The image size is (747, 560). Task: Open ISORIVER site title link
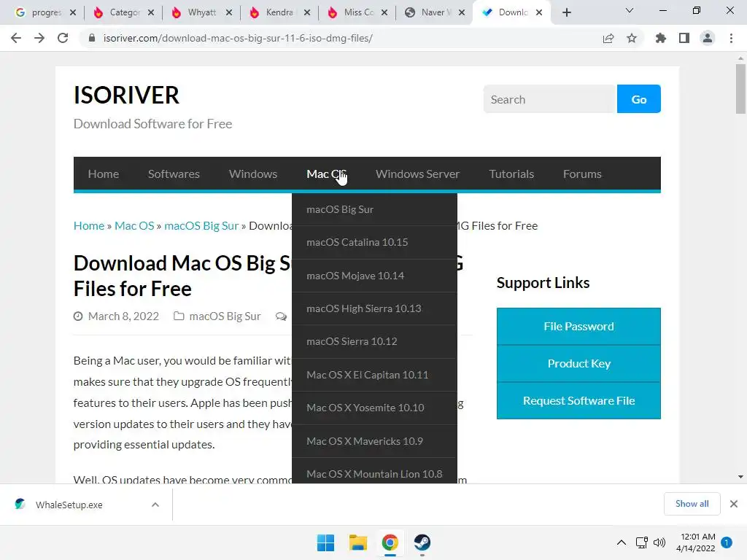point(126,95)
